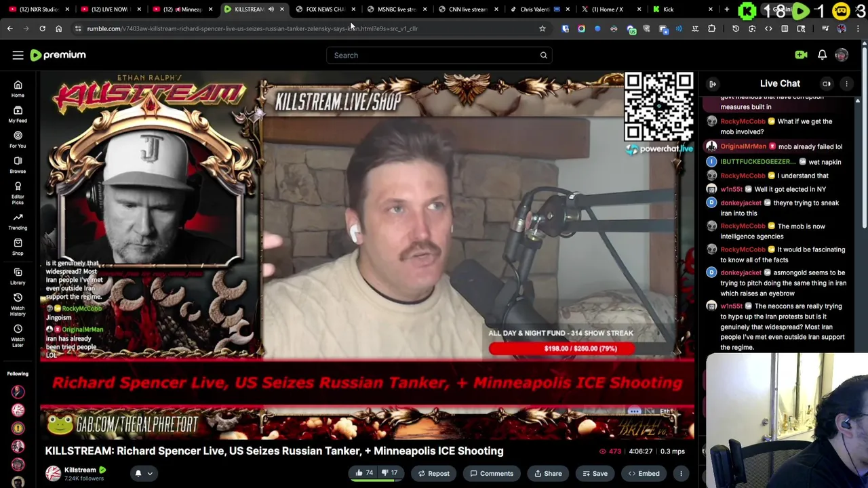Switch to the MSNBC live stream tab

(x=397, y=9)
